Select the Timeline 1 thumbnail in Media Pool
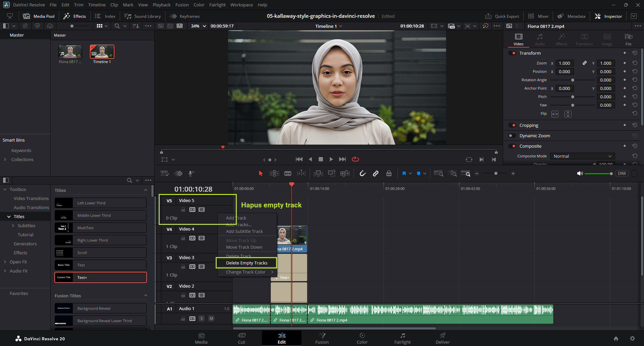Viewport: 644px width, 346px height. pyautogui.click(x=102, y=52)
